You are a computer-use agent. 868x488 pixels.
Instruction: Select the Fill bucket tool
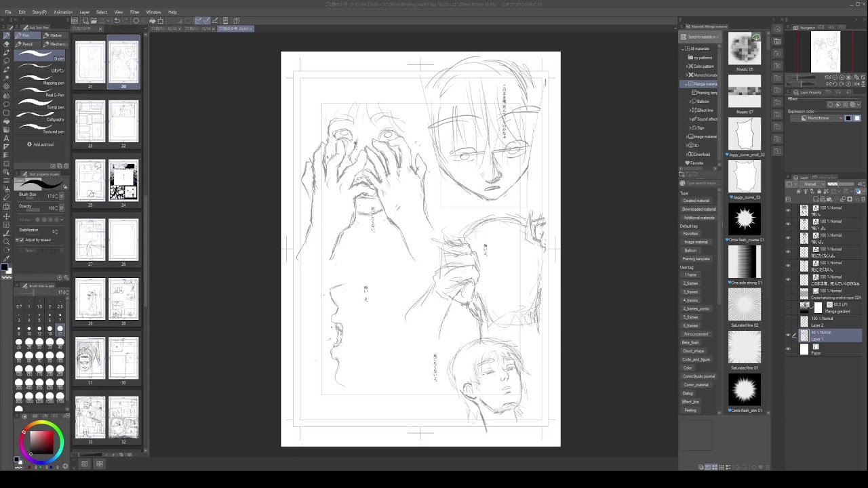[6, 121]
